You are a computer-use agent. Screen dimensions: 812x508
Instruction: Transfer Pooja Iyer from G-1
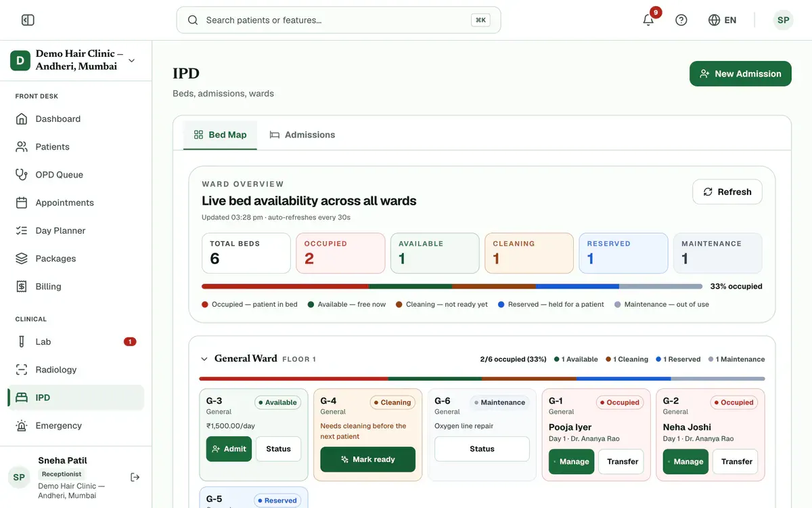click(623, 462)
